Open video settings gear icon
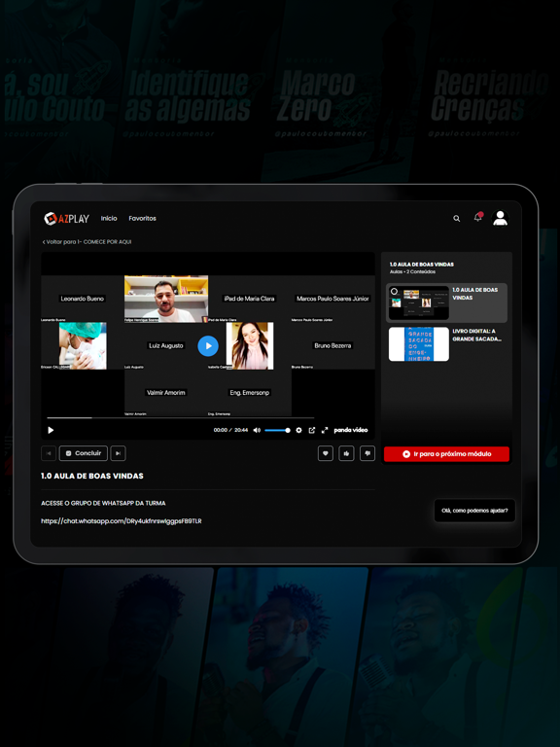Image resolution: width=560 pixels, height=747 pixels. tap(298, 430)
